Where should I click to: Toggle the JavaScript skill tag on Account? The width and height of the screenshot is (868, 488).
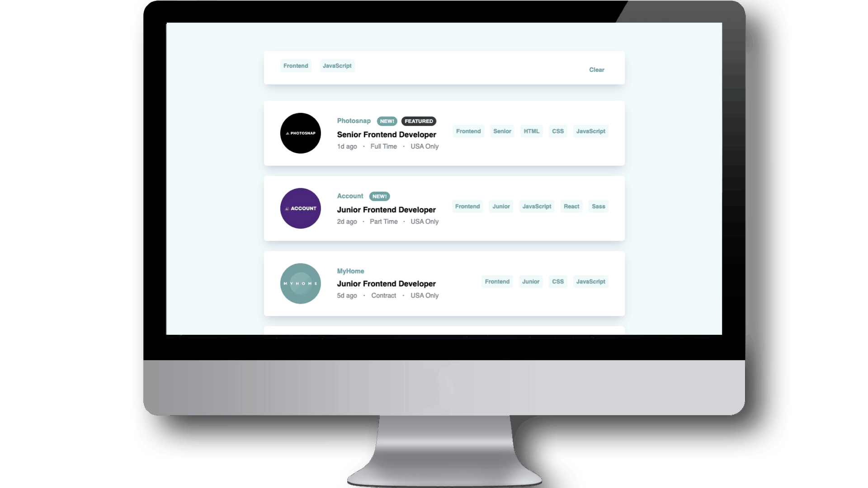[x=537, y=206]
